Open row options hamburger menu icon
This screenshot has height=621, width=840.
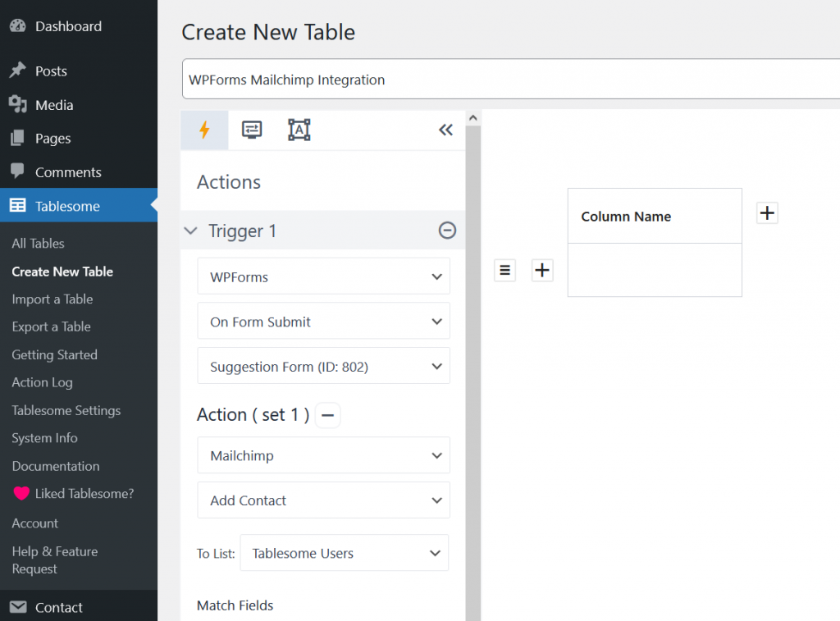[x=505, y=270]
